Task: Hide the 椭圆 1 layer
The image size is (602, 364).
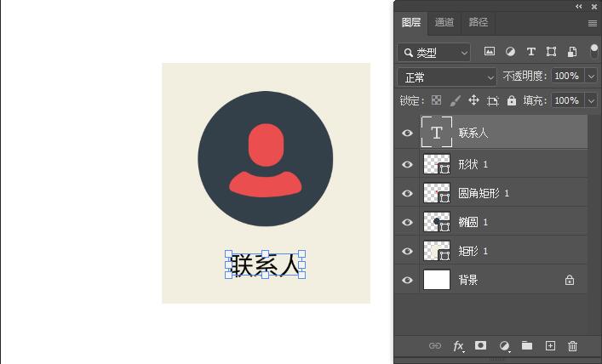Action: [x=407, y=223]
